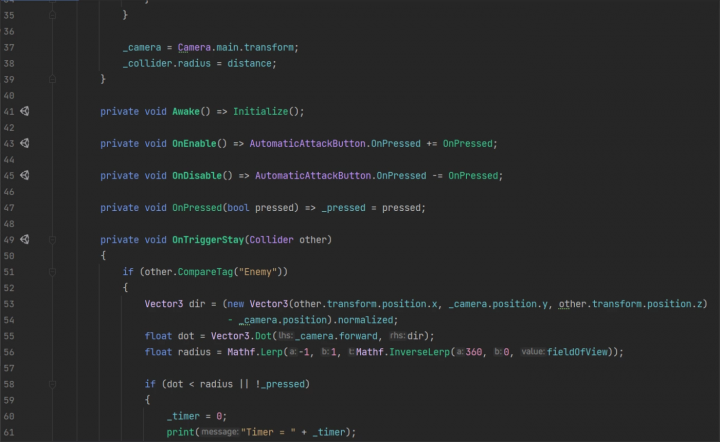
Task: Click the _collider field on line 38
Action: [147, 63]
